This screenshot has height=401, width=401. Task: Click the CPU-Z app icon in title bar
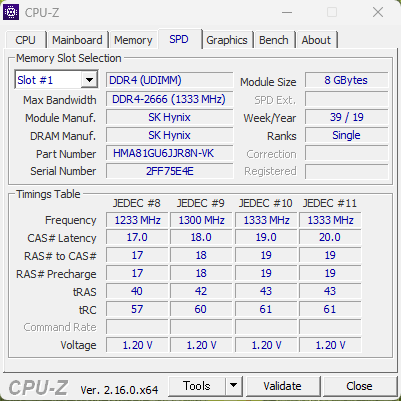[x=11, y=12]
